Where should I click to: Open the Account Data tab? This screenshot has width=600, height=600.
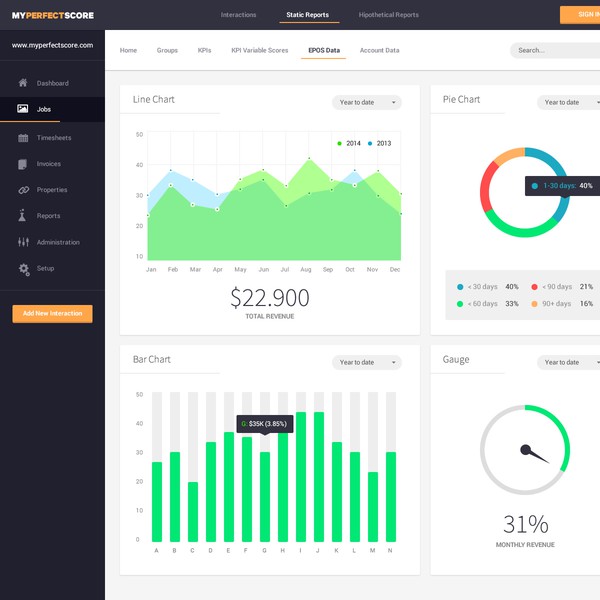pos(380,50)
